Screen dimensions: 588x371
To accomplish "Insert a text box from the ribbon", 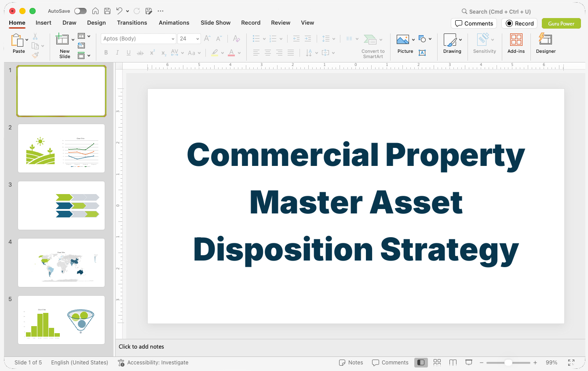I will pyautogui.click(x=422, y=53).
